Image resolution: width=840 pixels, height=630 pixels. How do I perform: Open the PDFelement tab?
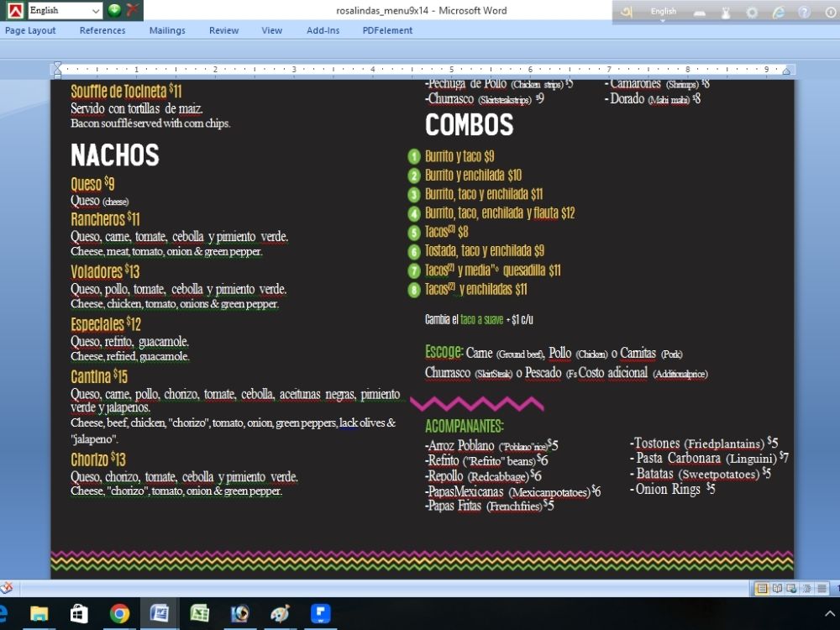point(387,30)
